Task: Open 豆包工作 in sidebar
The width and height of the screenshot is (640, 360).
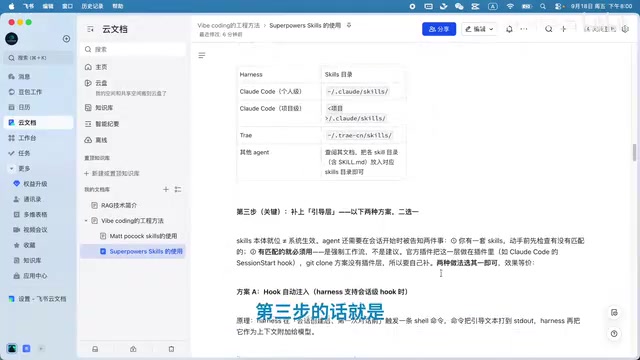Action: pos(25,92)
